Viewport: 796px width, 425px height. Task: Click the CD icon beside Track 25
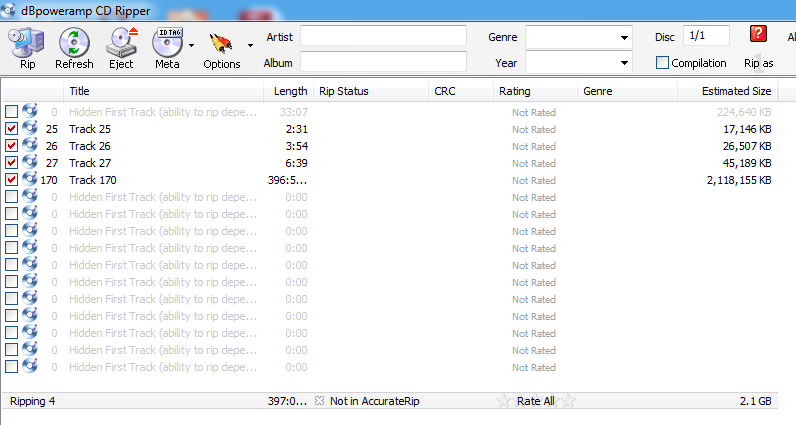(x=30, y=128)
